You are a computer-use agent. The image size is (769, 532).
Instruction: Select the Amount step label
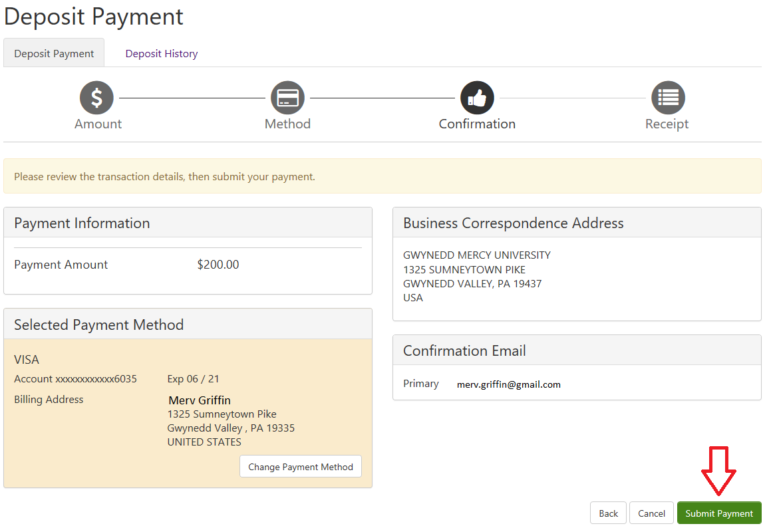(98, 124)
